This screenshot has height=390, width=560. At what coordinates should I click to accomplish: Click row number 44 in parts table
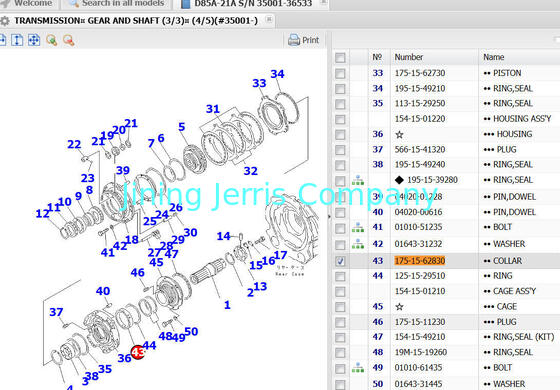pyautogui.click(x=378, y=276)
